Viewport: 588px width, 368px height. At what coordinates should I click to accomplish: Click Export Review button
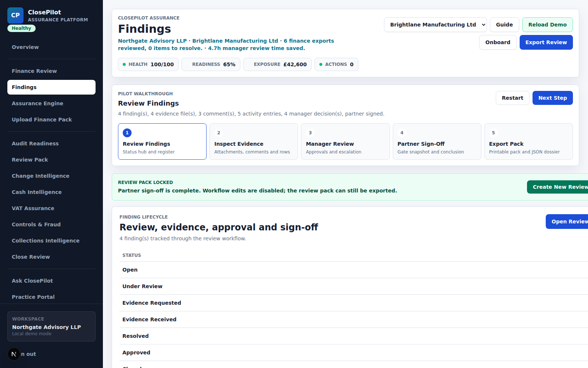click(546, 42)
